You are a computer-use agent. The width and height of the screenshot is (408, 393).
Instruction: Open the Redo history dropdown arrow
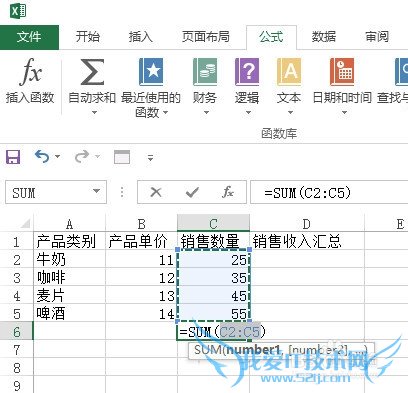97,156
